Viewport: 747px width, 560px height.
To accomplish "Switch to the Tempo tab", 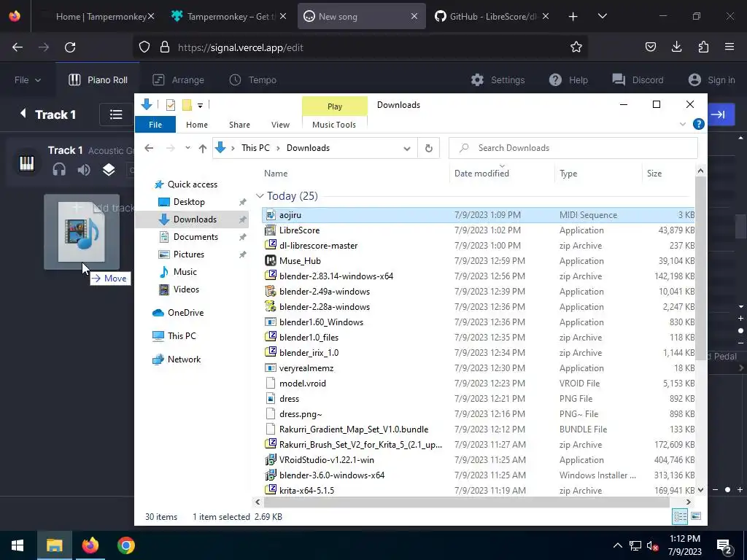I will point(253,80).
